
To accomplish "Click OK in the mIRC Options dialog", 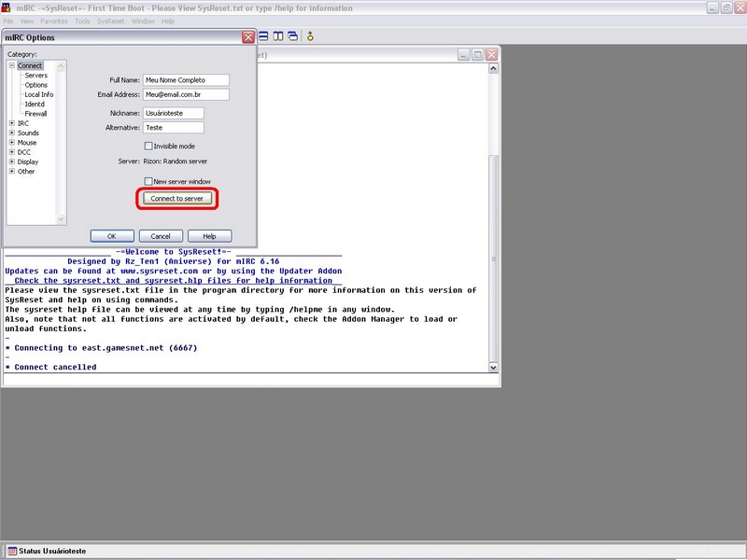I will (111, 236).
